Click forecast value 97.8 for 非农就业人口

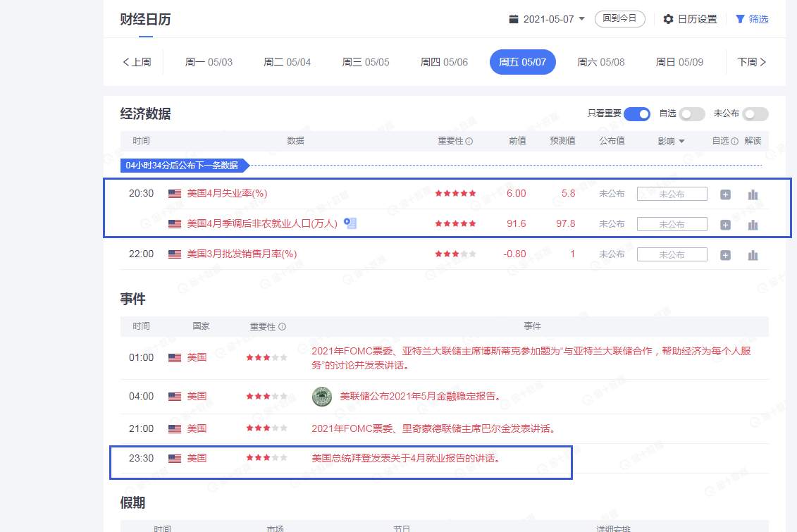[x=565, y=223]
